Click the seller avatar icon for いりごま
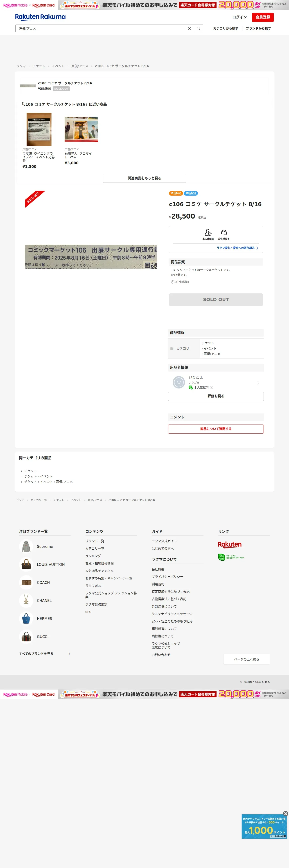This screenshot has width=289, height=868. [179, 382]
